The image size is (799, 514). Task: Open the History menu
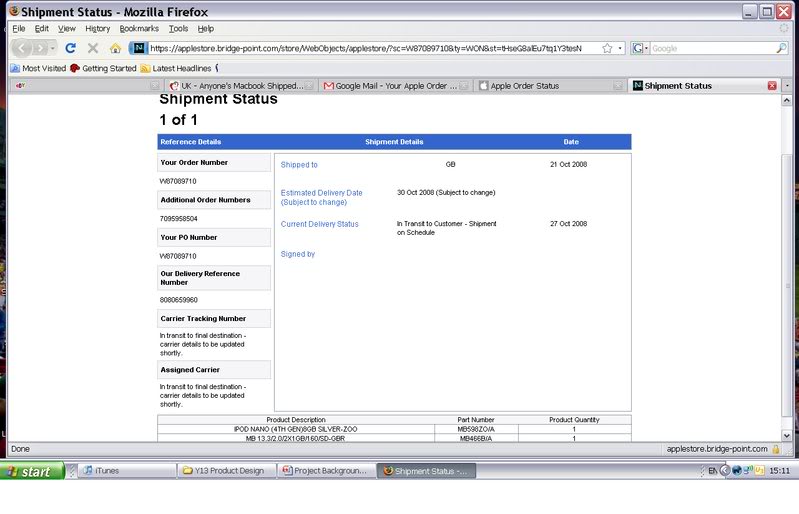click(97, 29)
